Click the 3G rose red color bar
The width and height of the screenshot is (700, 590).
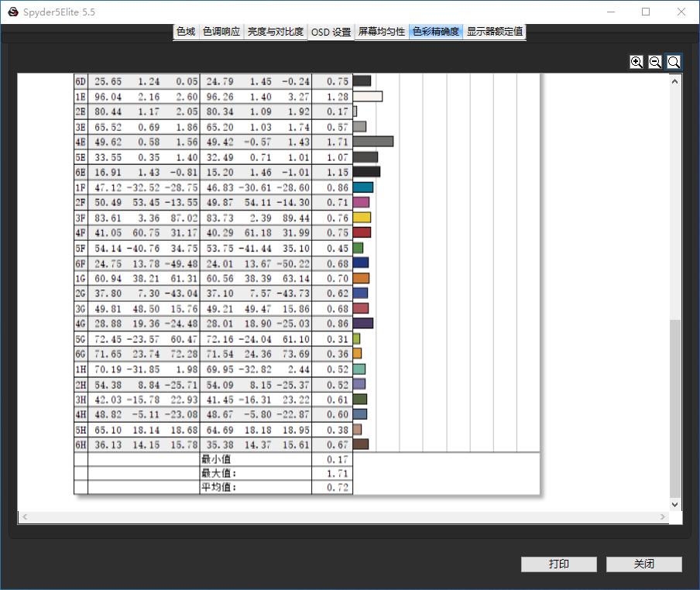361,308
